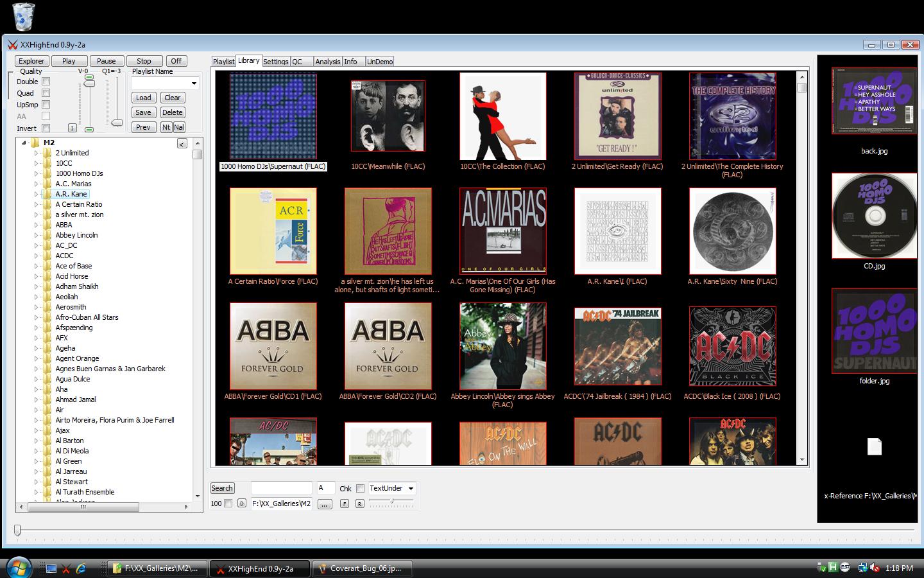Collapse the M2 root tree node
Image resolution: width=924 pixels, height=578 pixels.
coord(24,143)
